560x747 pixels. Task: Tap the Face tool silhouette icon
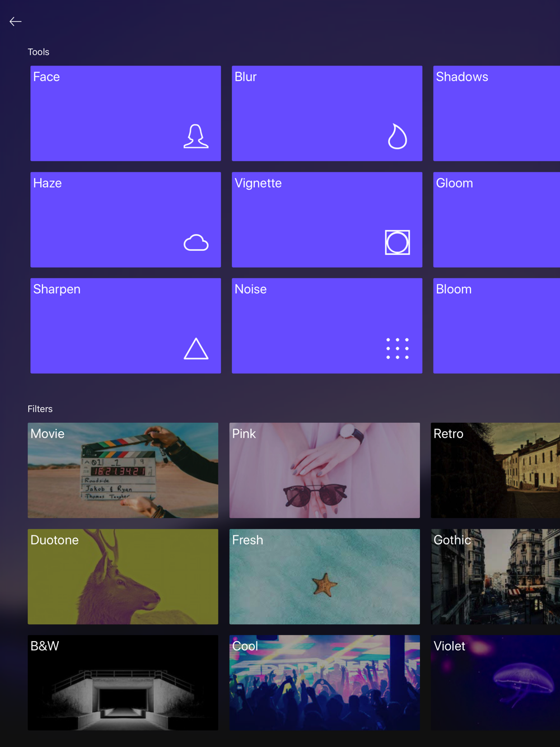tap(196, 136)
